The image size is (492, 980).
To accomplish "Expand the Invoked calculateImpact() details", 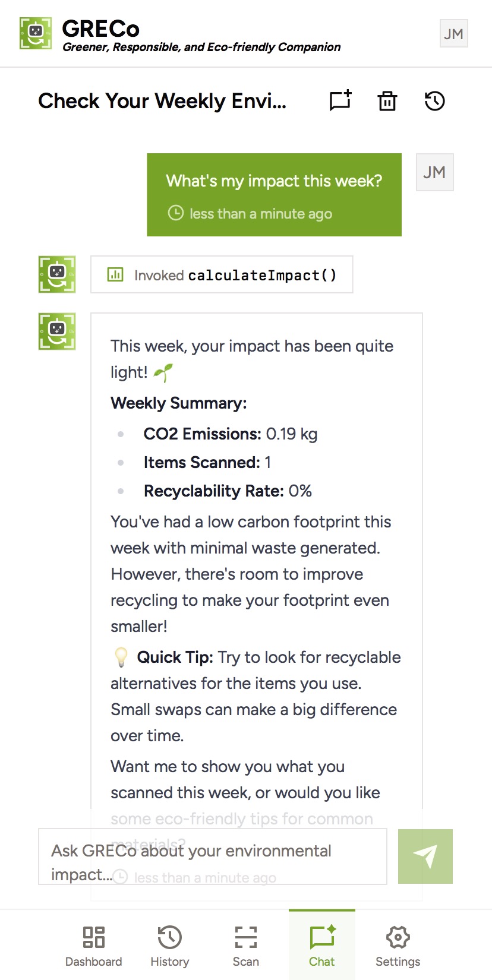I will [222, 274].
